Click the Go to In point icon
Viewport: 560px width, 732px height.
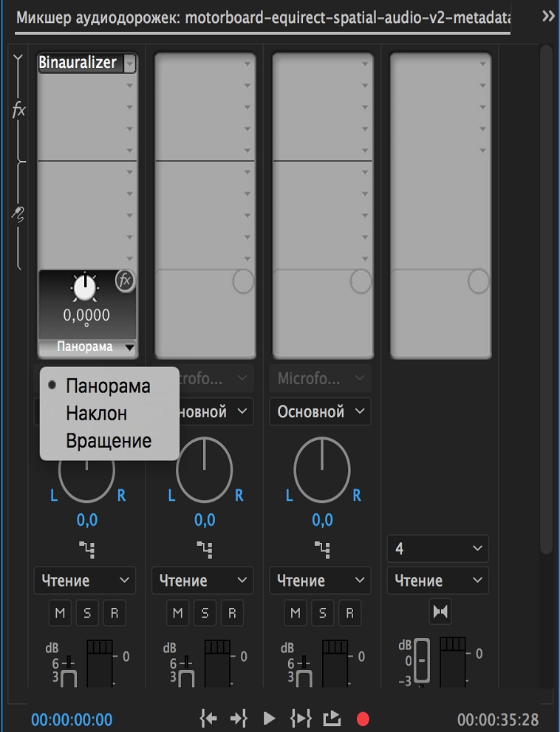click(x=208, y=719)
